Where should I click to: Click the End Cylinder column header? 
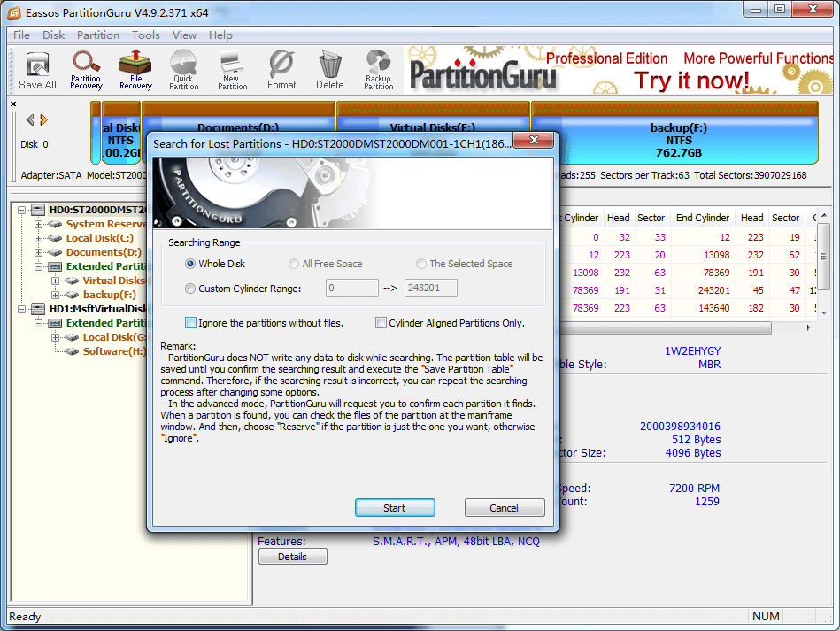coord(702,218)
